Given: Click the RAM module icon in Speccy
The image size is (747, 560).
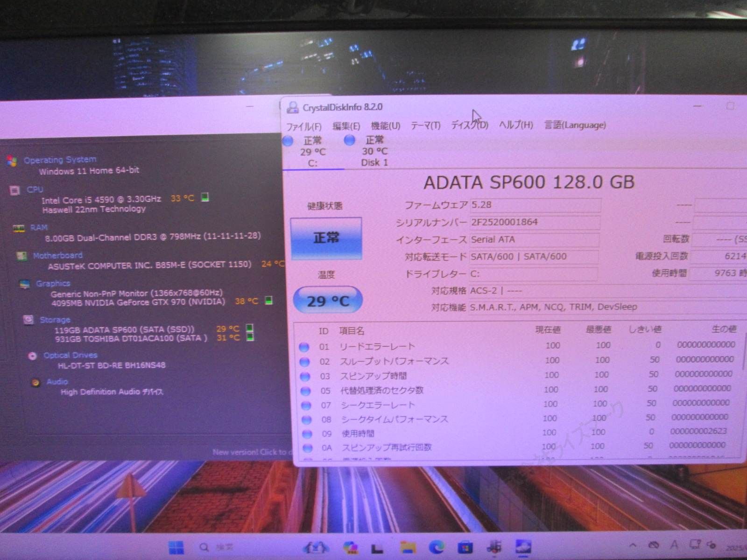Looking at the screenshot, I should coord(19,228).
